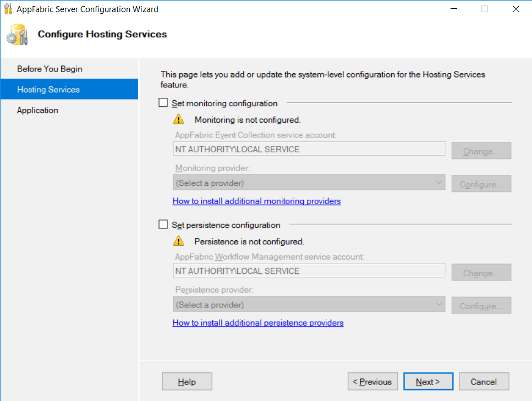The image size is (532, 401).
Task: Open How to install additional monitoring providers
Action: point(256,201)
